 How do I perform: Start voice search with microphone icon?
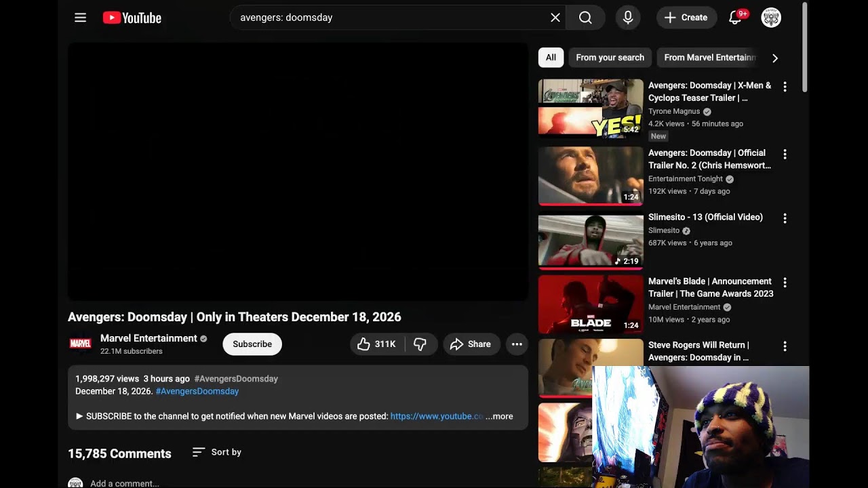pos(628,18)
